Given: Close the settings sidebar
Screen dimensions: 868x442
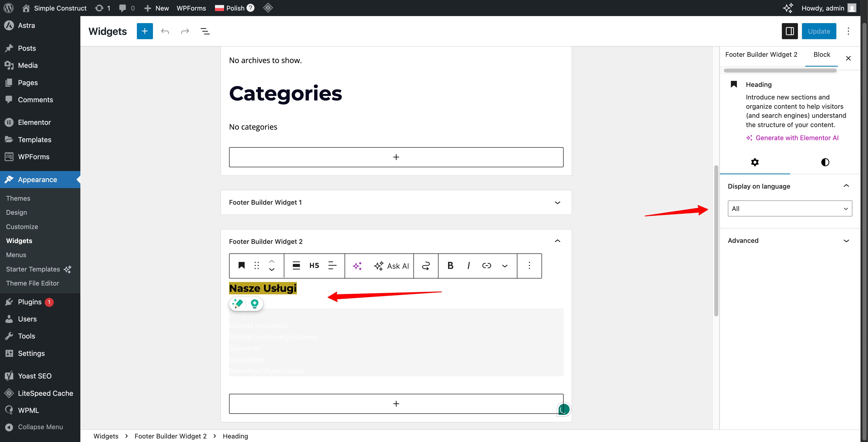Looking at the screenshot, I should 848,58.
